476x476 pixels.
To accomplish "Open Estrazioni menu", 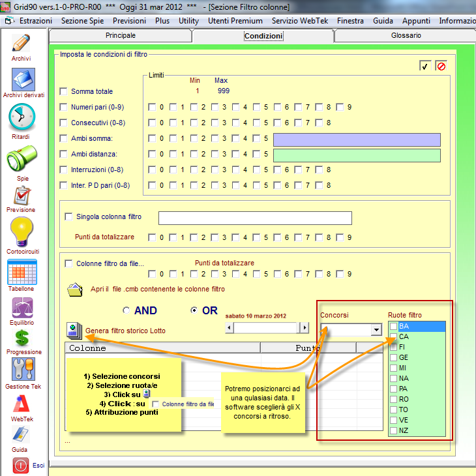I will [x=36, y=21].
